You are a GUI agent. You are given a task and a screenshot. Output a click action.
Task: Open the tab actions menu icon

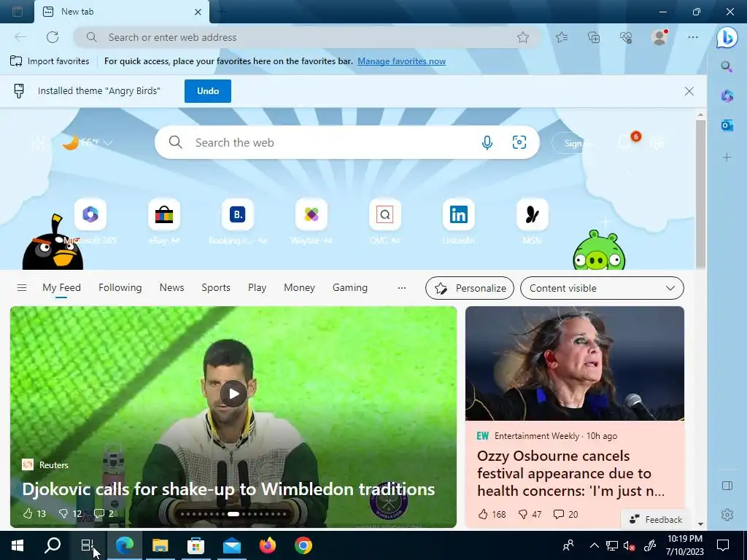point(18,12)
